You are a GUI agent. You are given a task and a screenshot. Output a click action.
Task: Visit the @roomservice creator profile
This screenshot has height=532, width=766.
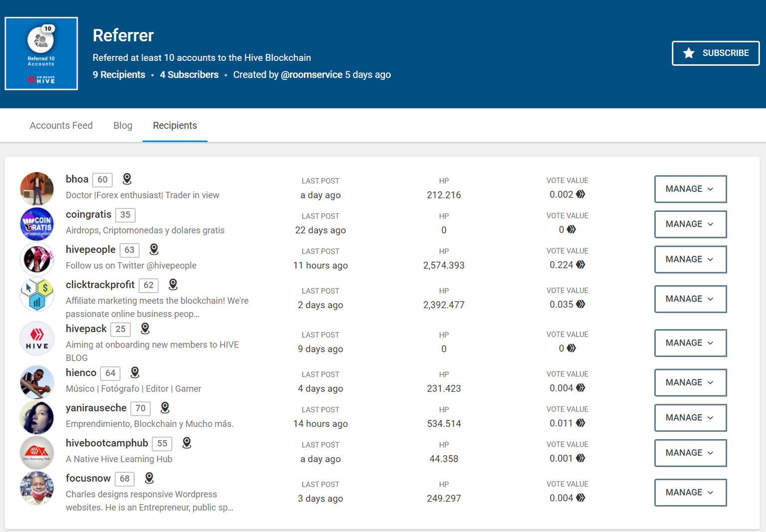click(312, 75)
